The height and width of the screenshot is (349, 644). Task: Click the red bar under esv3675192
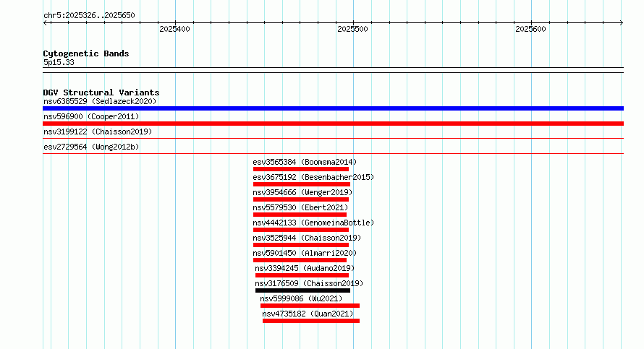302,184
